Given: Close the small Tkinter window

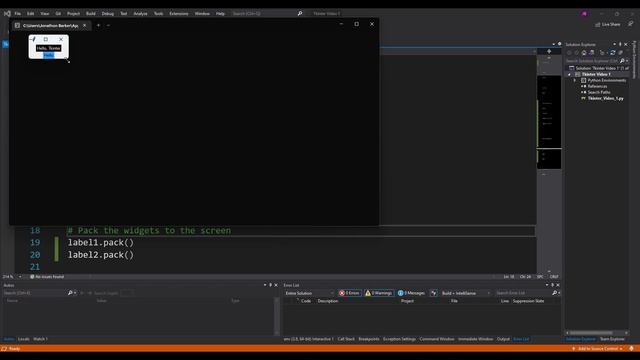Looking at the screenshot, I should coord(61,39).
